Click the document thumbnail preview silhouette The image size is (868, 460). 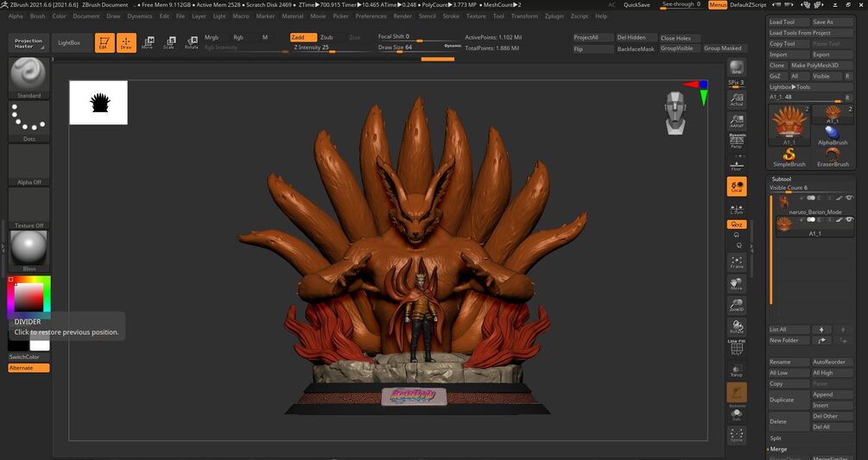point(98,103)
